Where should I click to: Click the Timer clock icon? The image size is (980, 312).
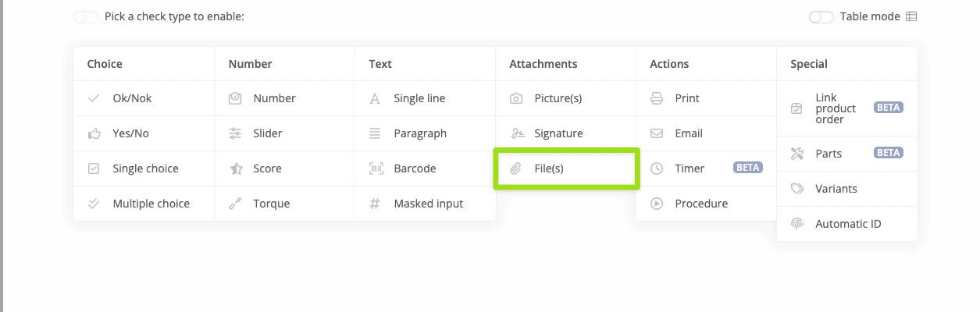[x=657, y=168]
